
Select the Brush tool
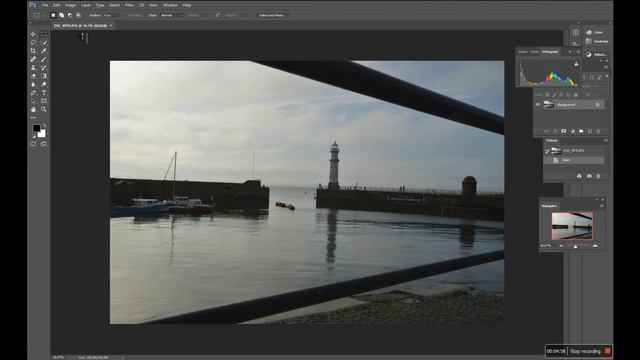[44, 59]
